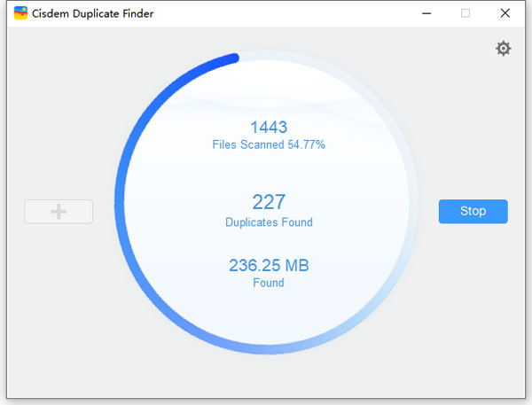This screenshot has height=405, width=532.
Task: Click the Files Scanned 54.77% label
Action: (269, 144)
